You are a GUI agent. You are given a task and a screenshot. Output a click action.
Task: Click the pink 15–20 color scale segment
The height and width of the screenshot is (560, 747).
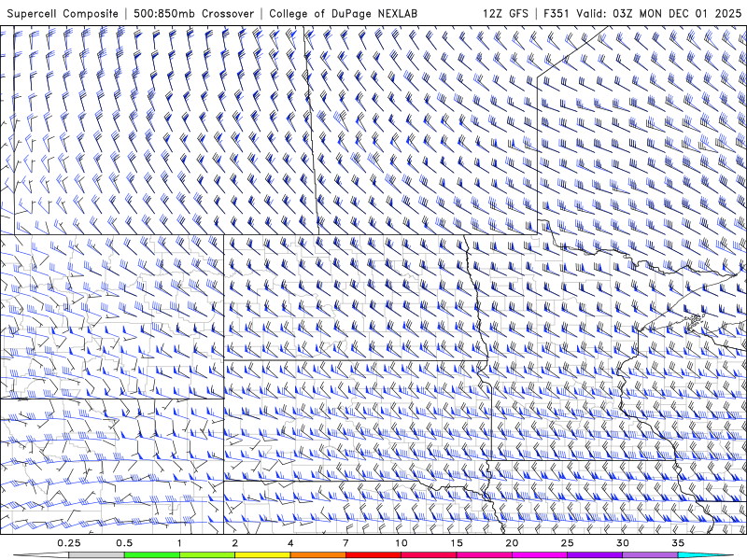pos(484,555)
